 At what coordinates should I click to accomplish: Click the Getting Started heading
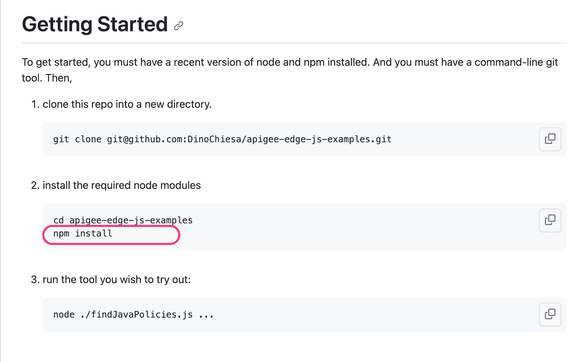tap(95, 25)
